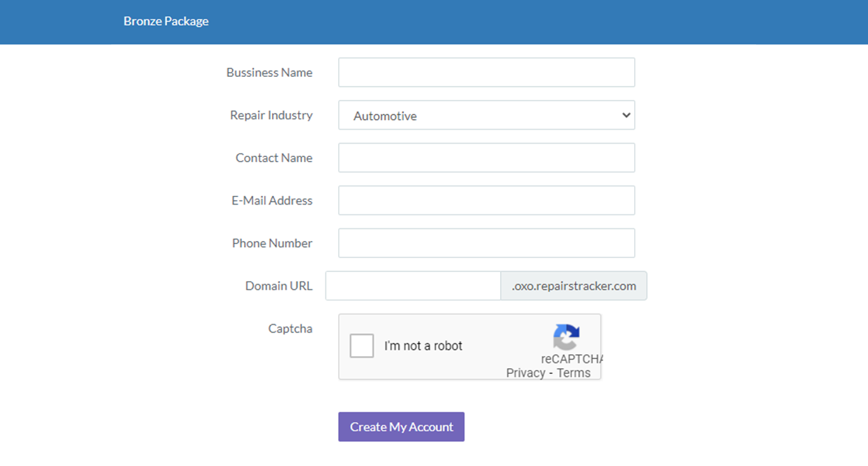This screenshot has width=868, height=466.
Task: Click the .oxo.repairstracker.com domain suffix
Action: pyautogui.click(x=574, y=285)
